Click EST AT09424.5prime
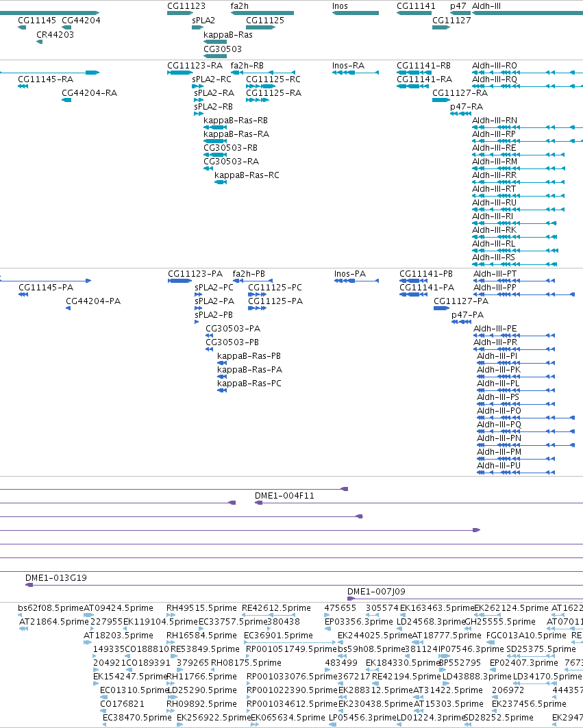Viewport: 583px width, 728px height. tap(119, 608)
